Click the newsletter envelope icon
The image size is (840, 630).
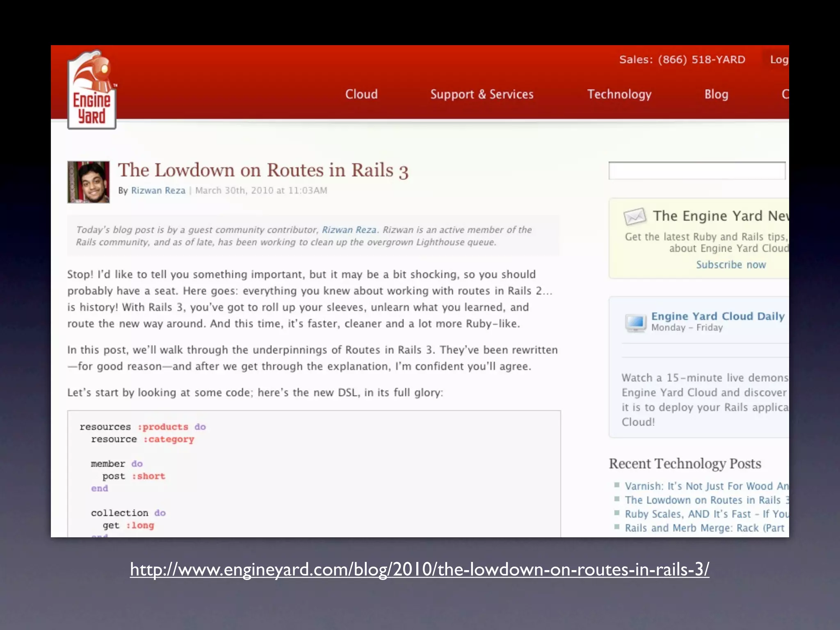(635, 216)
